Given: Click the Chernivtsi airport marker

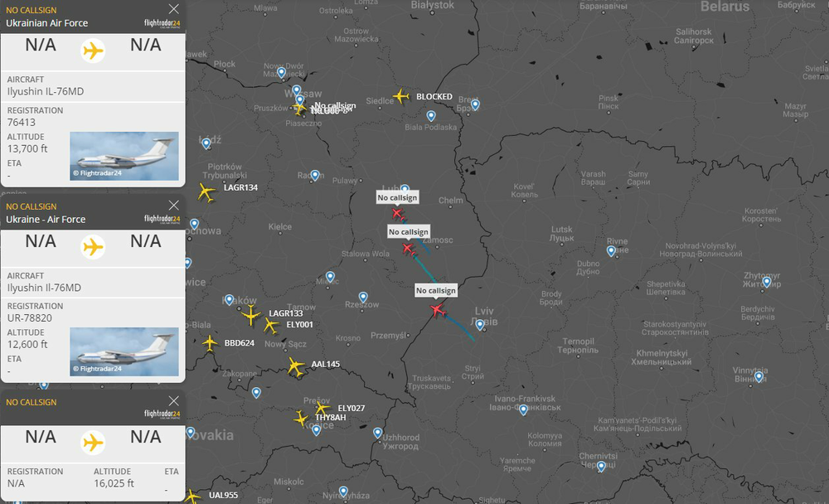Looking at the screenshot, I should coord(601,466).
